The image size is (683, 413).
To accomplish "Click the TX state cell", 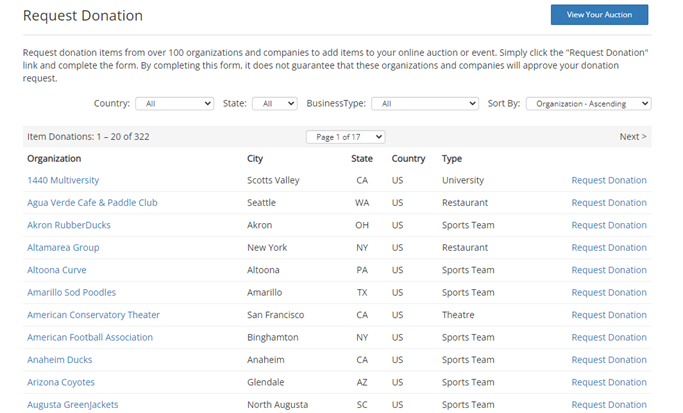I will (362, 292).
